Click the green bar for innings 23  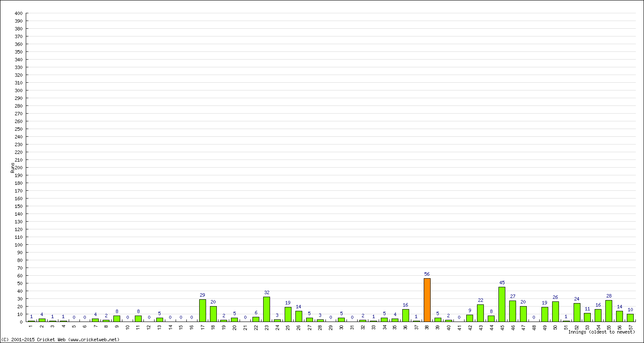(267, 309)
